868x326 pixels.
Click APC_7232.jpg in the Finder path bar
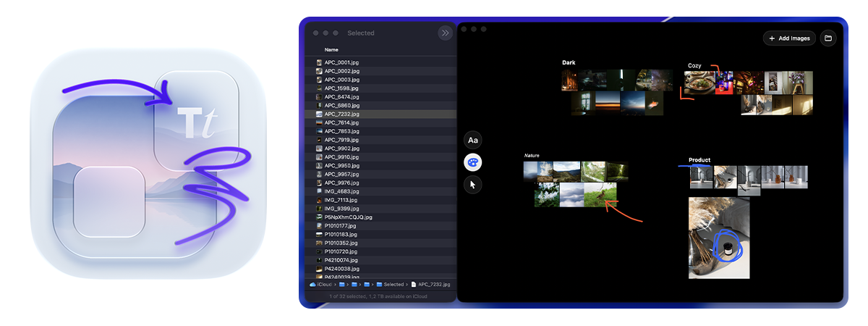point(430,285)
